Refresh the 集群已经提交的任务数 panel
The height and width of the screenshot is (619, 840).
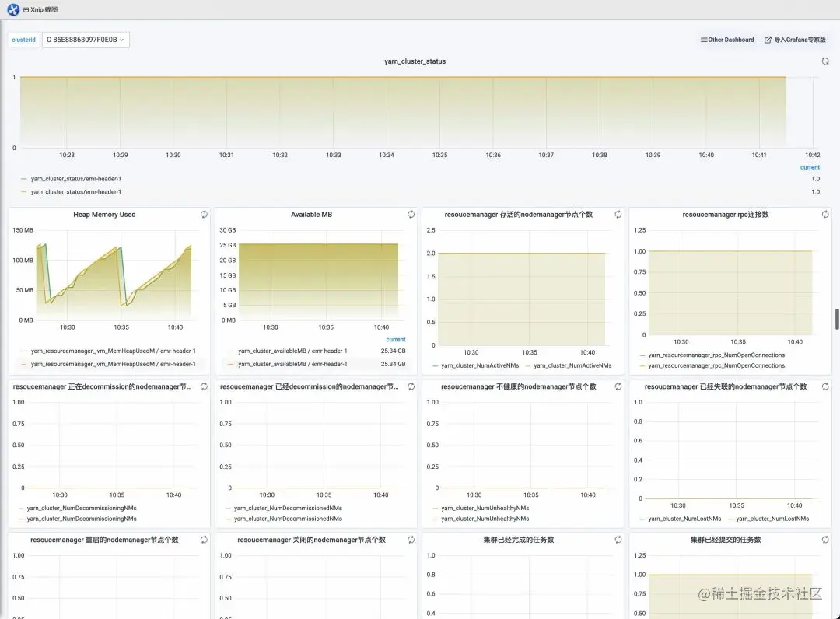(825, 540)
